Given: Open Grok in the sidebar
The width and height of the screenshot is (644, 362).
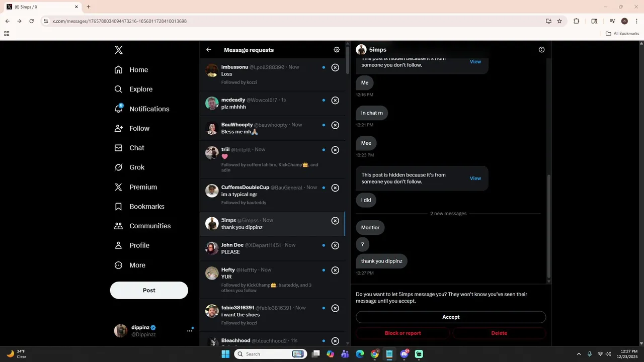Looking at the screenshot, I should click(129, 167).
